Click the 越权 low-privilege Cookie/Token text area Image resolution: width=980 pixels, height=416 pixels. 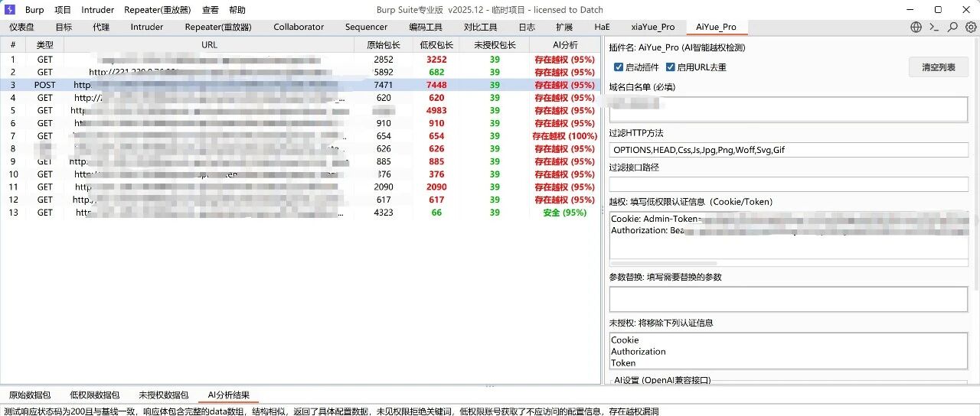point(789,235)
